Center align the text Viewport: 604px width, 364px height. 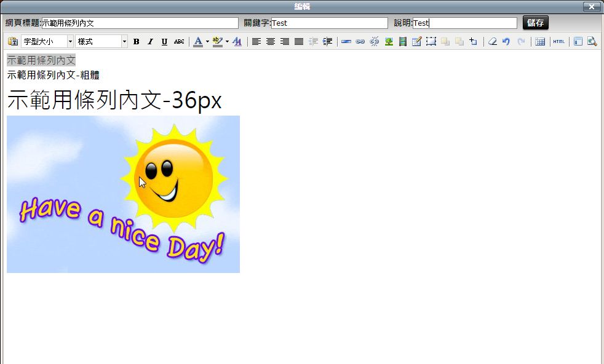click(270, 42)
